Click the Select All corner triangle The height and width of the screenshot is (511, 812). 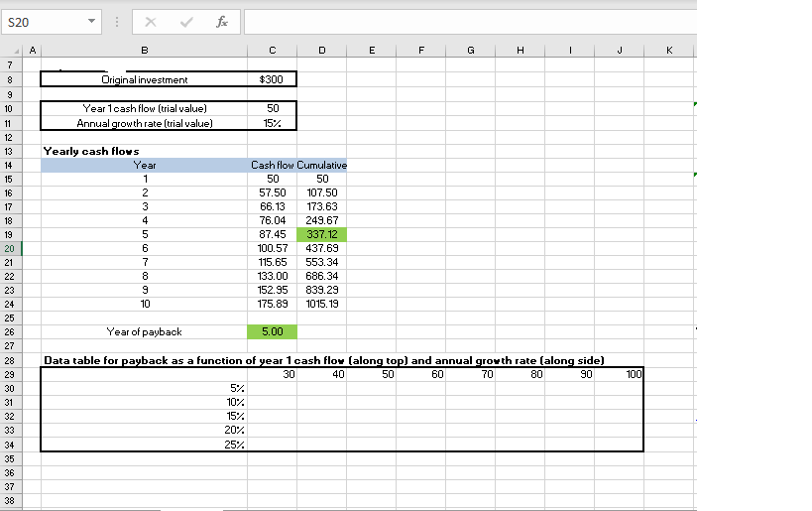17,51
